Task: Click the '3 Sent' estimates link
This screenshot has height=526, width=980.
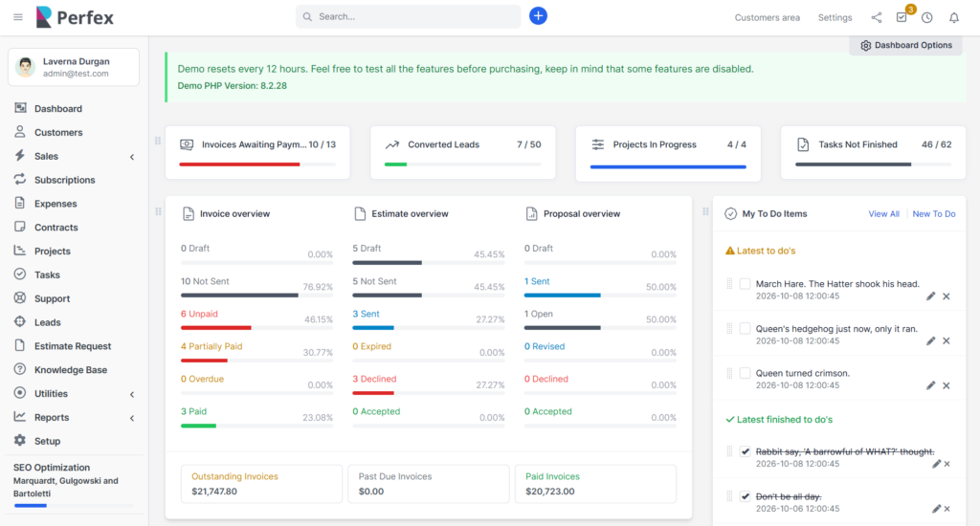Action: point(366,314)
